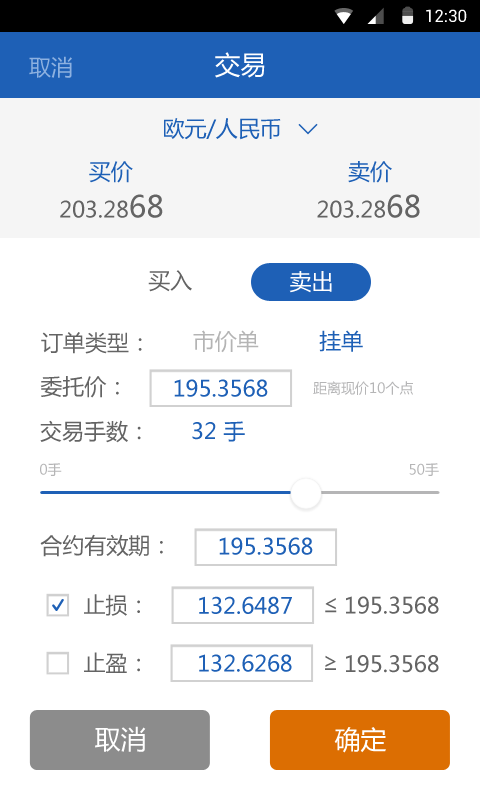The width and height of the screenshot is (480, 800).
Task: Click the 交易手数 slider handle
Action: click(306, 493)
